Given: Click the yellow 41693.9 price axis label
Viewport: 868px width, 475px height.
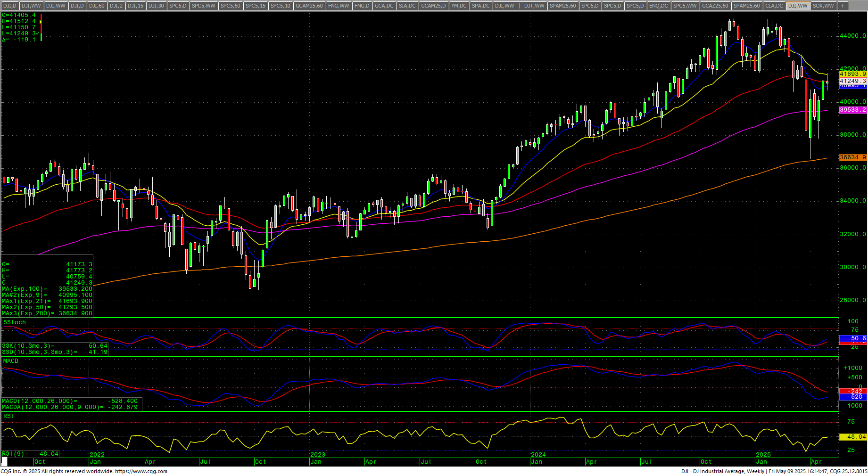Looking at the screenshot, I should click(853, 74).
